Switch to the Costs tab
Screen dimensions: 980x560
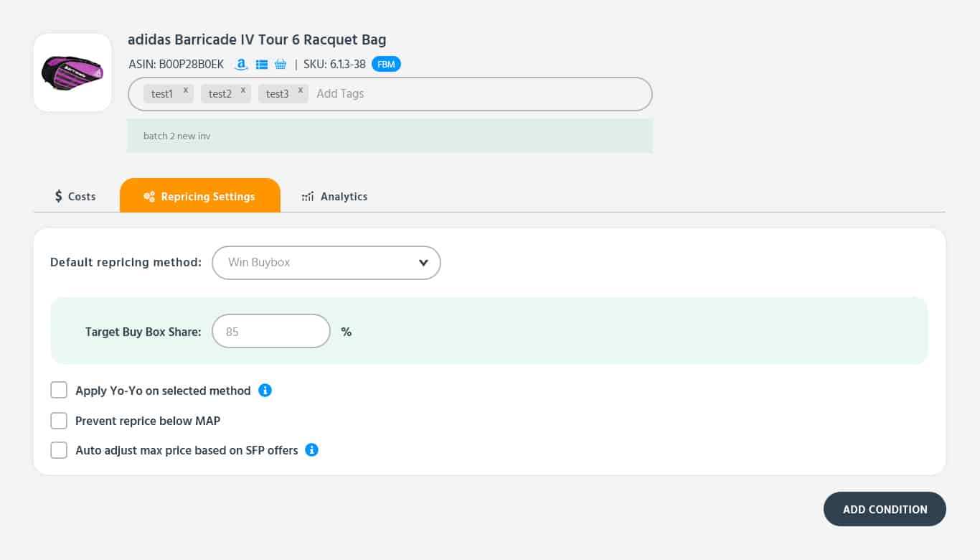(x=75, y=196)
